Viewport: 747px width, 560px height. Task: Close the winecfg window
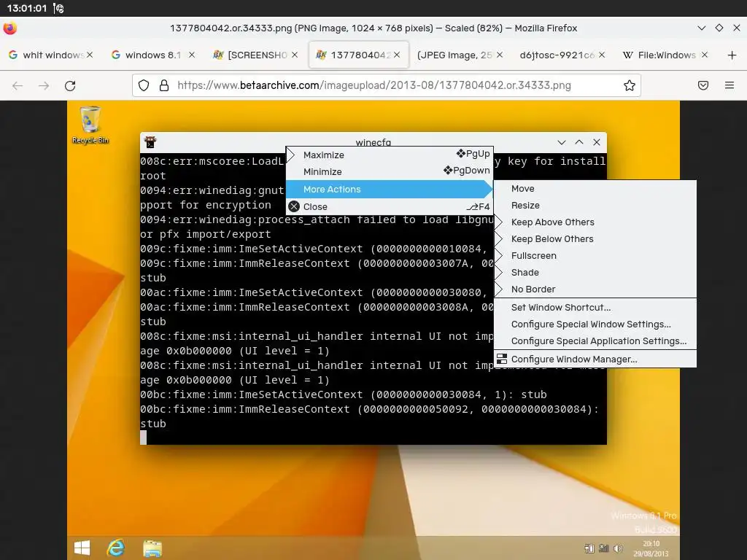coord(597,142)
